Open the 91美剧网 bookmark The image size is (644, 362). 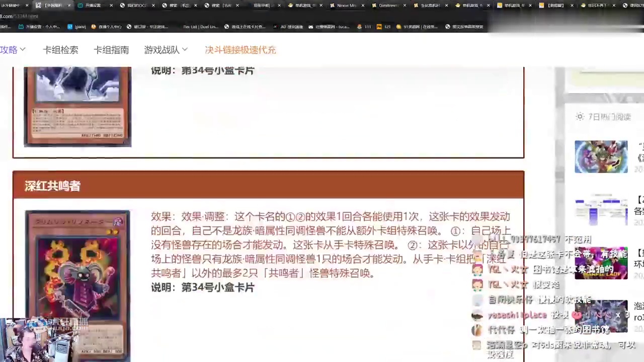tap(416, 27)
